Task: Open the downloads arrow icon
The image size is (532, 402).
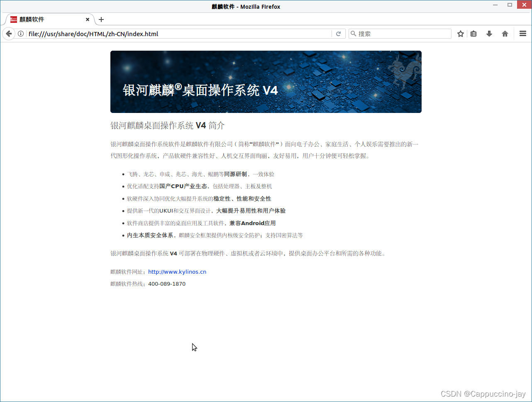Action: 489,34
